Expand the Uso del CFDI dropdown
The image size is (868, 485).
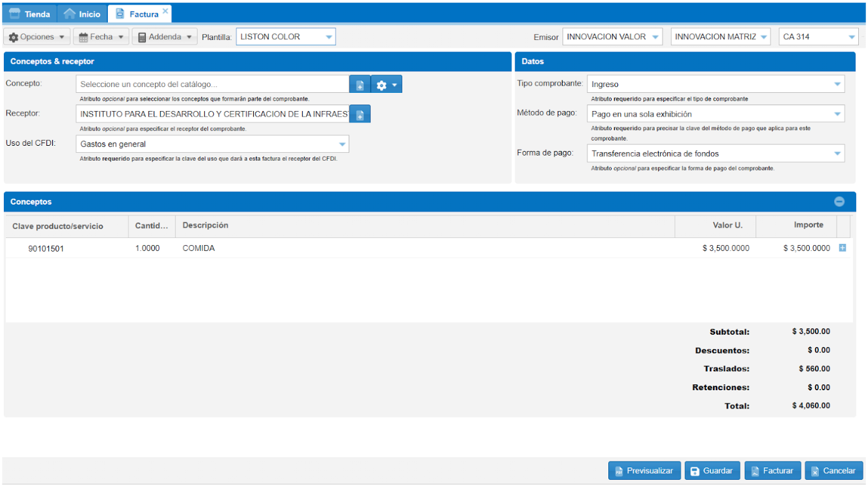342,144
